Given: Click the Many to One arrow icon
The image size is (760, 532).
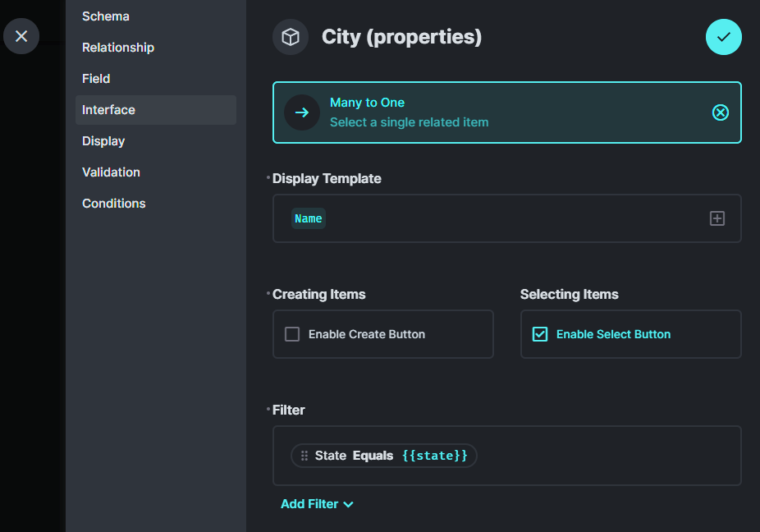Looking at the screenshot, I should tap(302, 112).
